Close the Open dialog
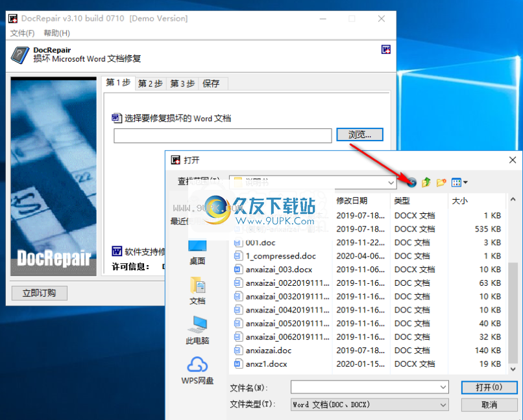The height and width of the screenshot is (420, 523). [x=513, y=160]
